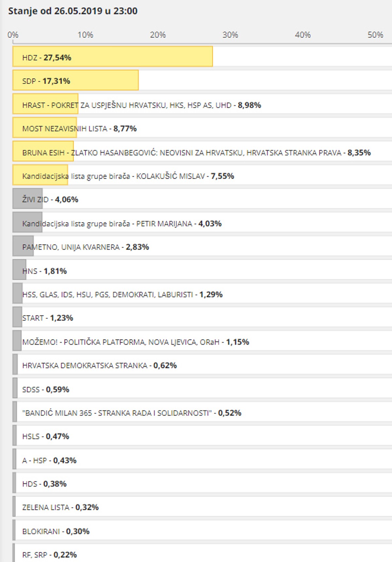The height and width of the screenshot is (562, 392).
Task: Select PETIR MARIJANA 4,03% row
Action: 122,223
